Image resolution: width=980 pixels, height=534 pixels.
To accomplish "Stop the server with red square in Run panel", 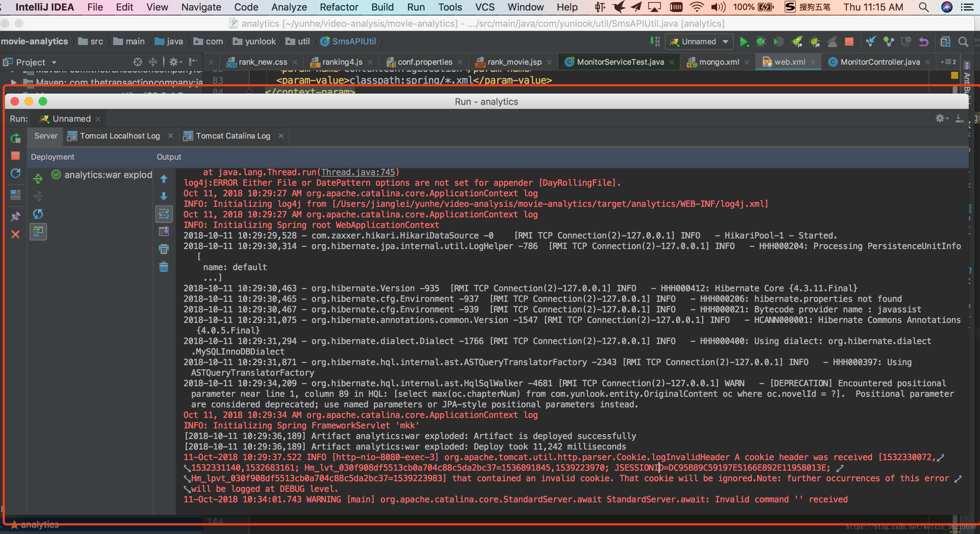I will 15,156.
